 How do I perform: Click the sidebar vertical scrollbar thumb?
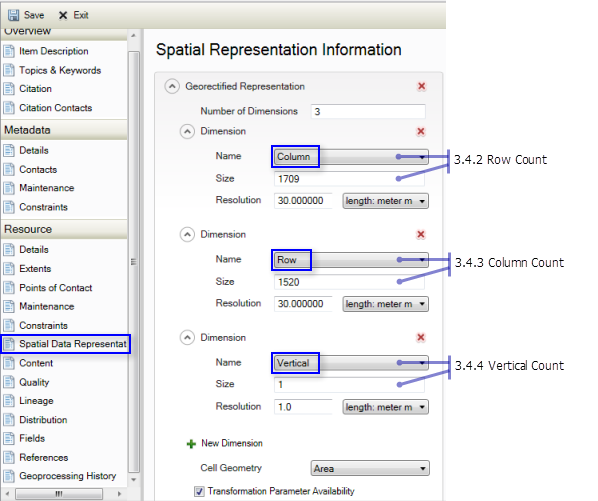click(x=133, y=262)
